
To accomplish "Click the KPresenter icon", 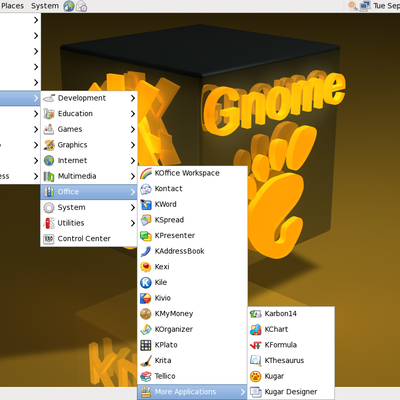I will click(x=146, y=236).
